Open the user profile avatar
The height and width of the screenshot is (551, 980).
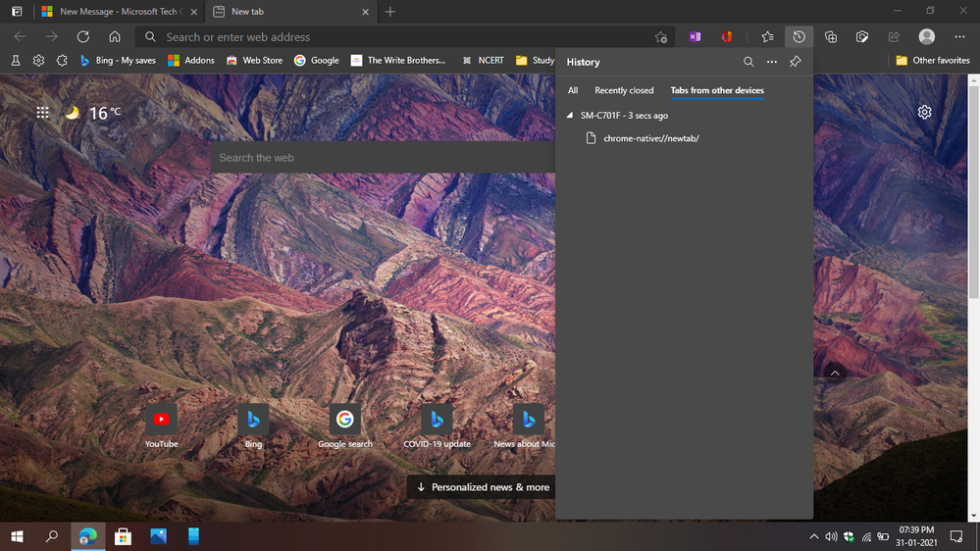click(x=927, y=37)
